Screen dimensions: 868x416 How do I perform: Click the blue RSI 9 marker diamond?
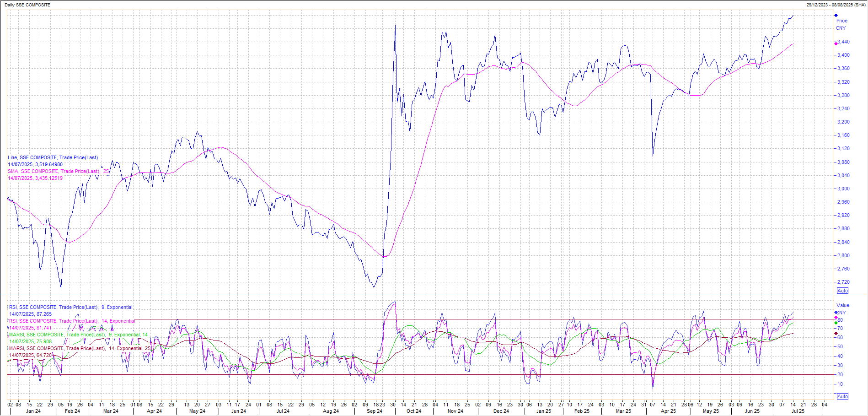click(x=836, y=313)
